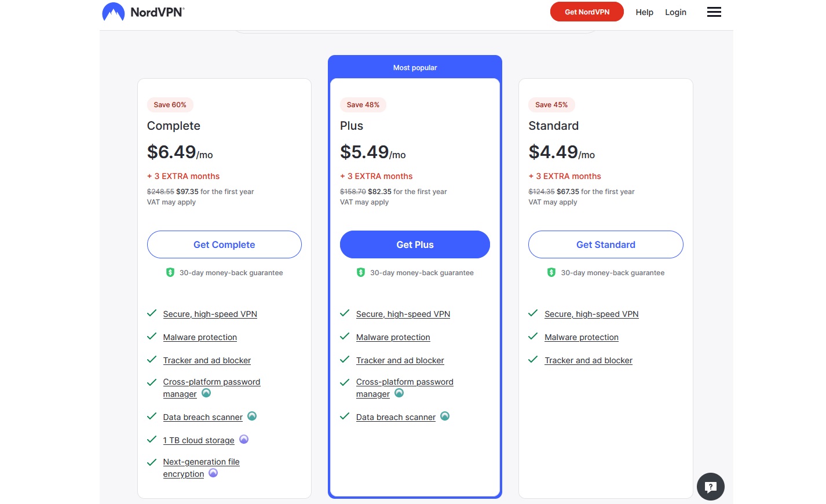Click the Standard plan title

tap(554, 126)
